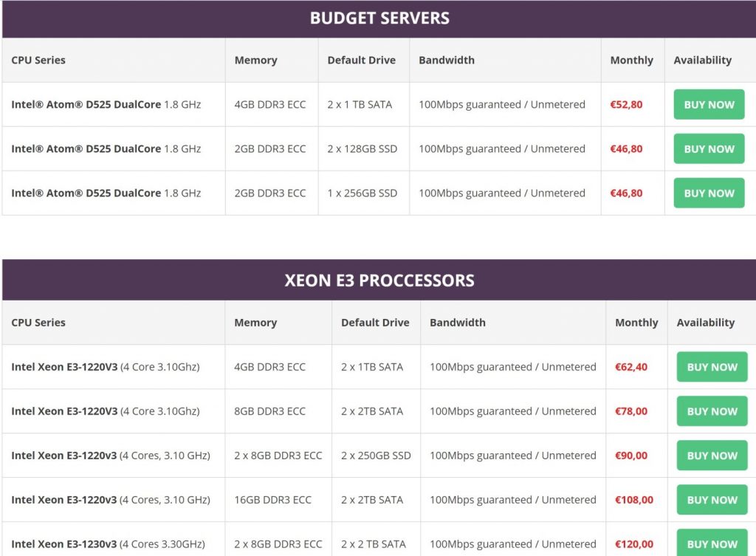Screen dimensions: 756x556
Task: Click BUY NOW for the €108,00 Xeon server
Action: [712, 500]
